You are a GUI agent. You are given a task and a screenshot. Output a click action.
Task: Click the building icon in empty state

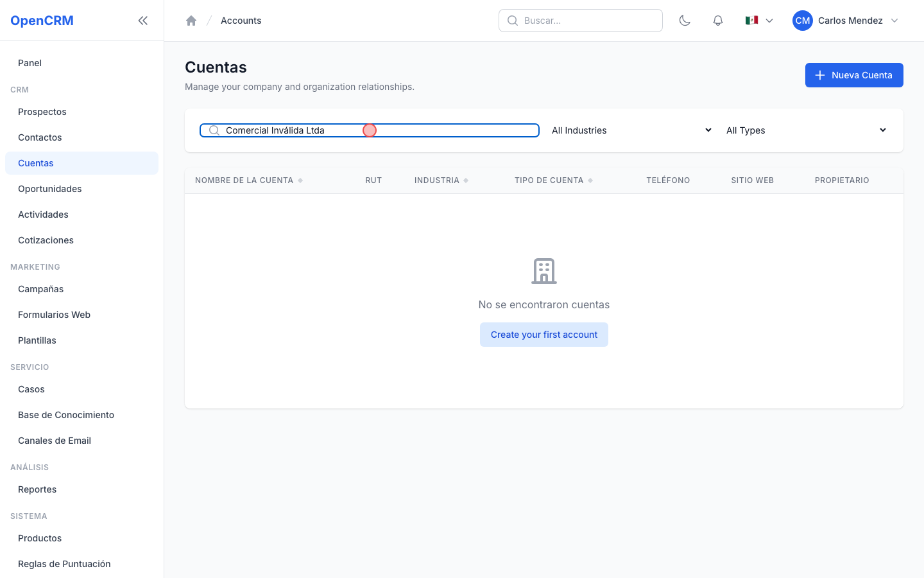click(544, 271)
